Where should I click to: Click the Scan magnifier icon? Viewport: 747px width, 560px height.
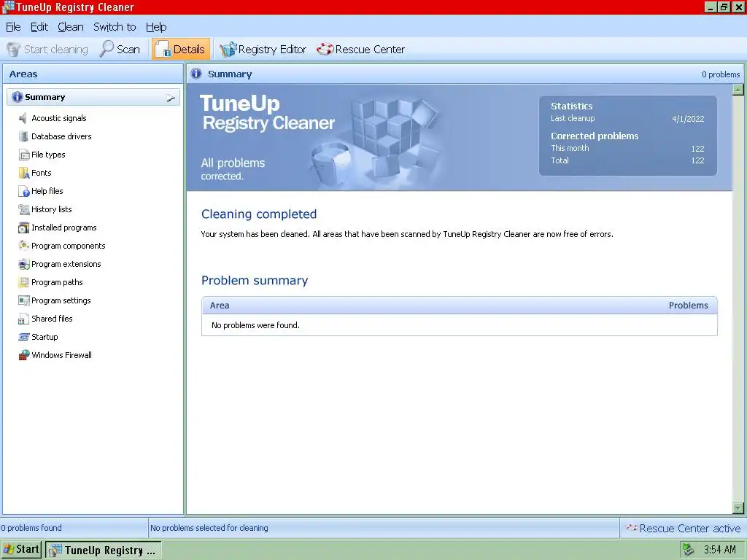107,49
